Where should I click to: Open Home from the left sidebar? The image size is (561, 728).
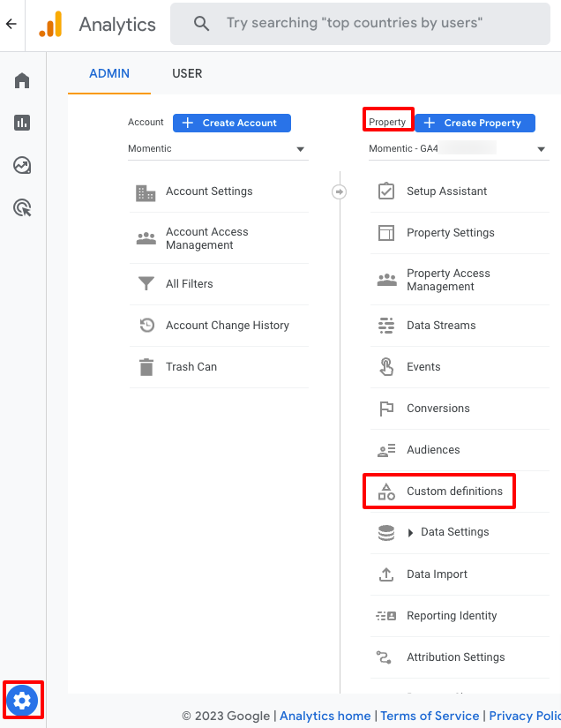click(22, 80)
